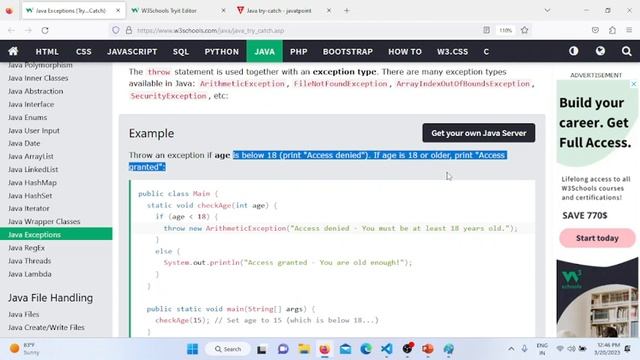The image size is (640, 360).
Task: Open Java Files in sidebar
Action: (x=24, y=314)
